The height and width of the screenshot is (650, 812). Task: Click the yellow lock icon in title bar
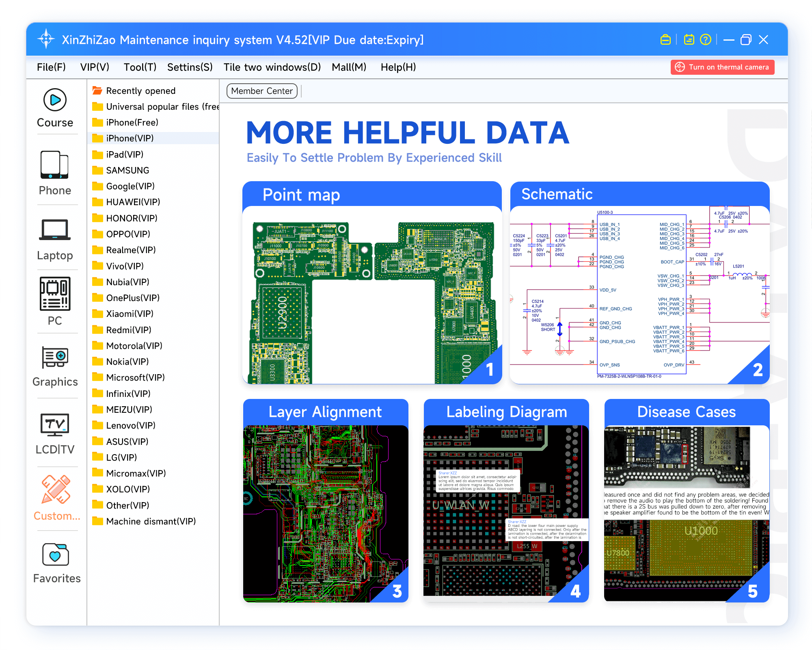click(x=665, y=40)
